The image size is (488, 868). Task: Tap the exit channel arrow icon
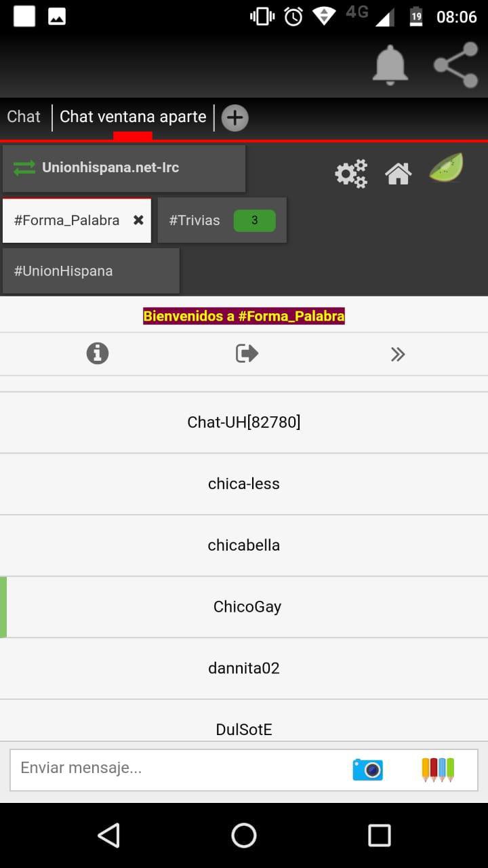247,353
